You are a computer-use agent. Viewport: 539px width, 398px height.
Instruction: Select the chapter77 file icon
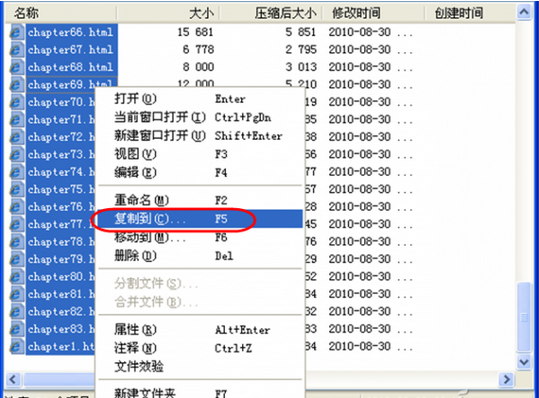pos(16,225)
